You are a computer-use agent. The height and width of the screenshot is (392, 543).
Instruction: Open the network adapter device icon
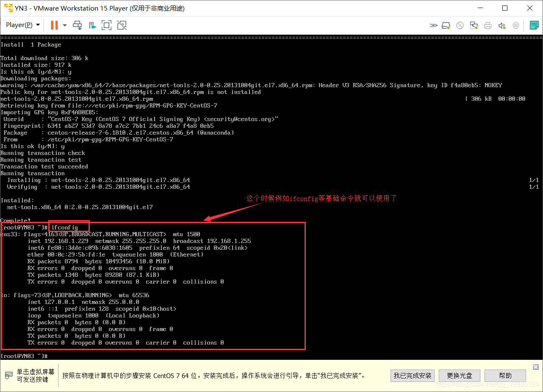[474, 25]
